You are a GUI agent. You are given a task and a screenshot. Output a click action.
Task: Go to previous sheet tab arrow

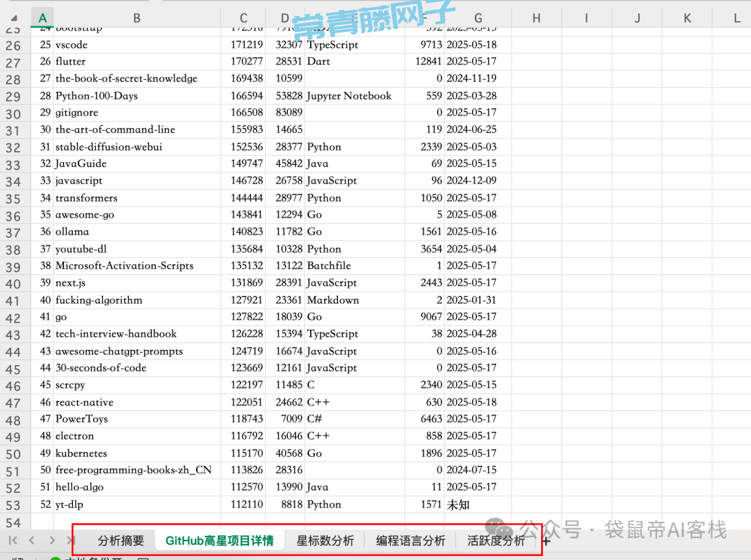click(31, 541)
